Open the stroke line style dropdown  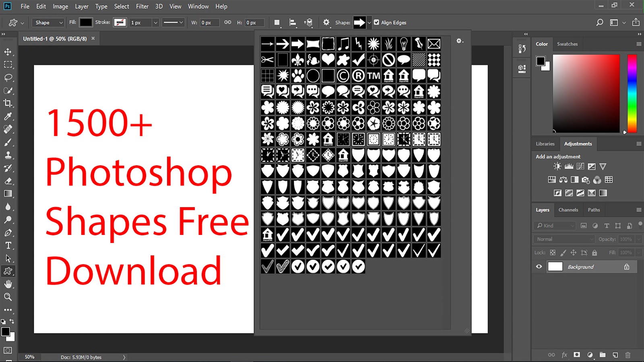[x=173, y=23]
